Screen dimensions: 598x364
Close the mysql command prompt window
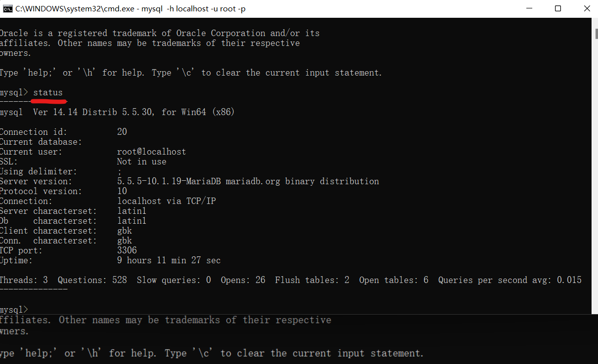click(x=586, y=8)
